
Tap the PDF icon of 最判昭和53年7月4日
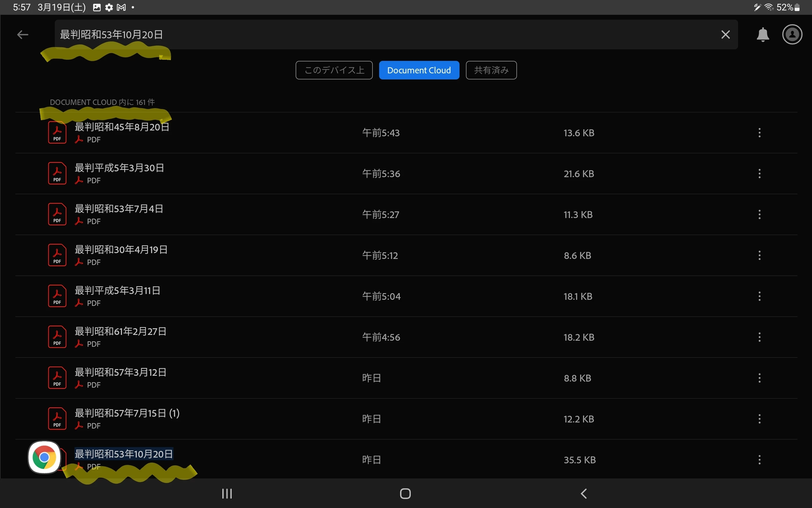click(x=57, y=214)
